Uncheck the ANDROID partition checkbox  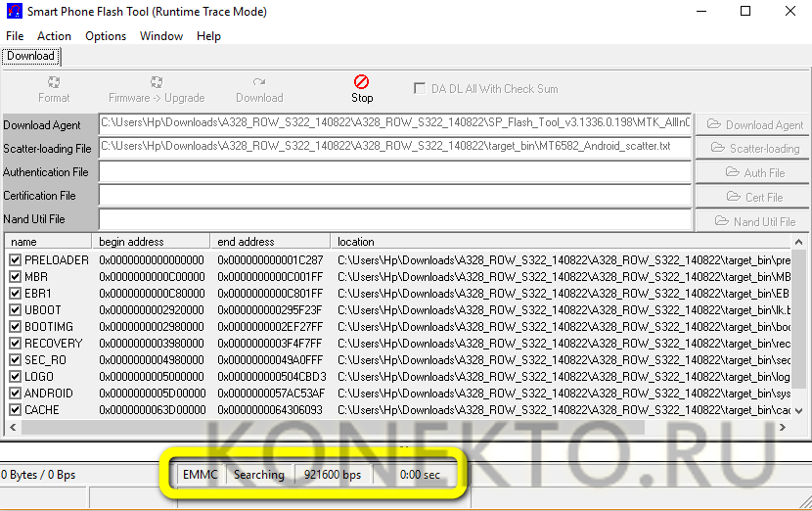tap(15, 394)
